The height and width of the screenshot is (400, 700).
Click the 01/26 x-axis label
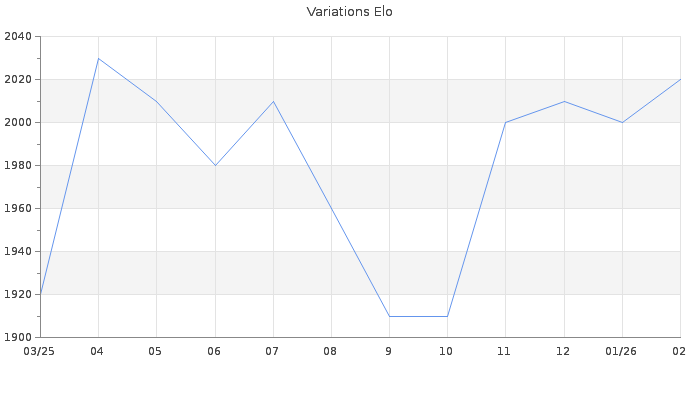621,352
